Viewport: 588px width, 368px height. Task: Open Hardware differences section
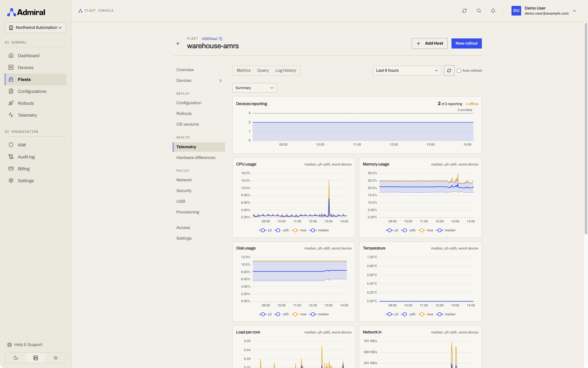click(199, 158)
